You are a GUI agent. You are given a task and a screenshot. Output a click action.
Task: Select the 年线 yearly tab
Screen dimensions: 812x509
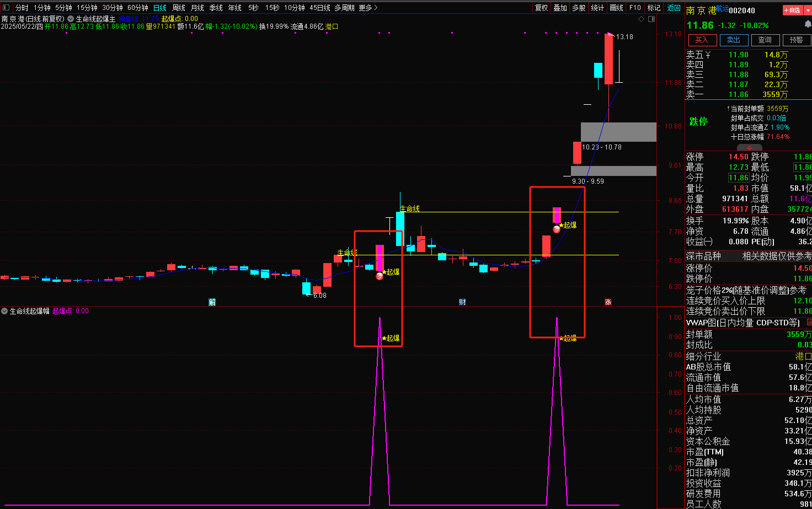[235, 8]
